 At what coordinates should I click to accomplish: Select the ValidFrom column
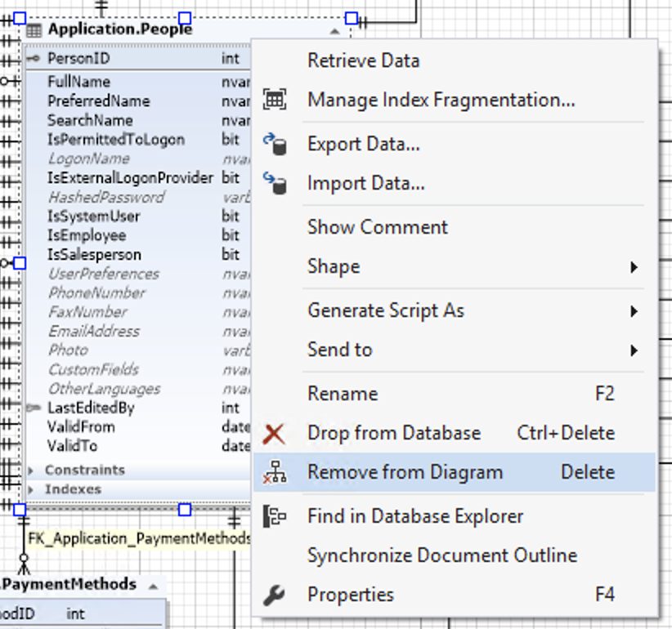[138, 427]
